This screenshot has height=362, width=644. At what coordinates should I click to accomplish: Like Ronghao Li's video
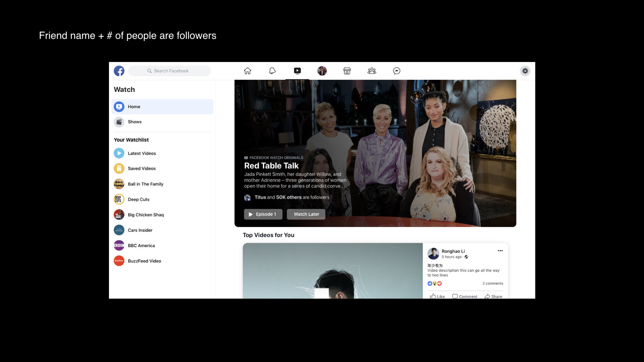(x=437, y=296)
